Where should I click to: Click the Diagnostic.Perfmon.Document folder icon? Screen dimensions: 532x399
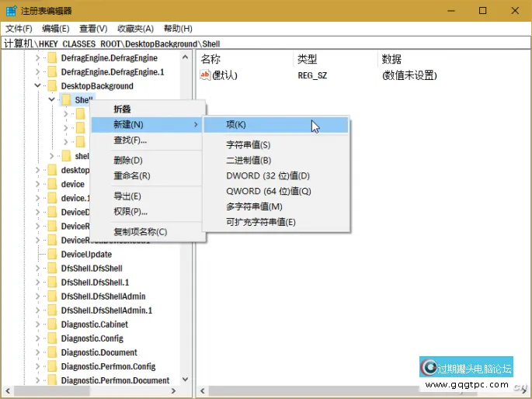[x=52, y=380]
